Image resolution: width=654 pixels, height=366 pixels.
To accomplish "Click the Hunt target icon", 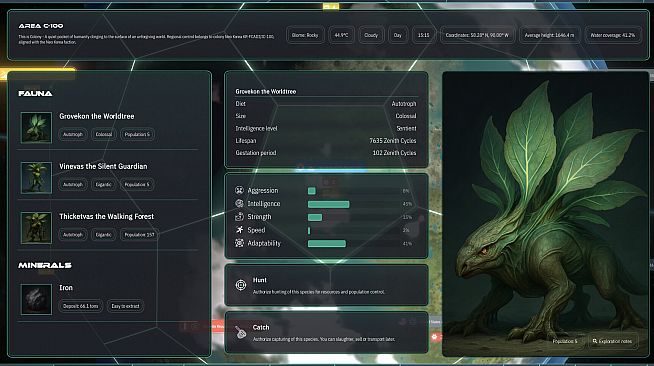I will coord(241,285).
